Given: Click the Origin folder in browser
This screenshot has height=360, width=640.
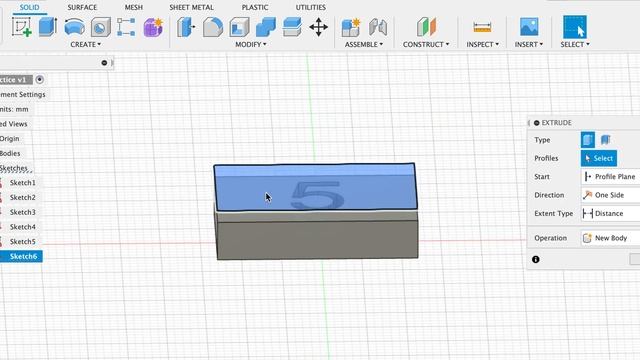Looking at the screenshot, I should (x=10, y=139).
